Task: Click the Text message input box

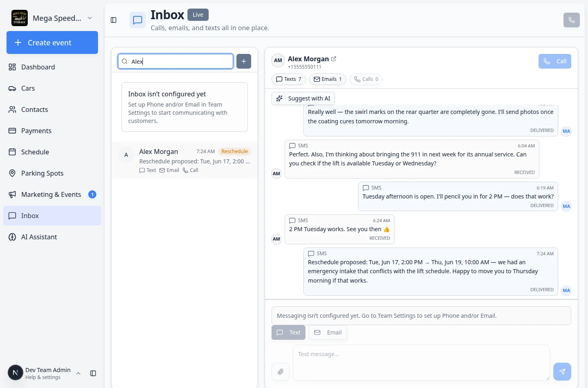Action: pos(421,363)
